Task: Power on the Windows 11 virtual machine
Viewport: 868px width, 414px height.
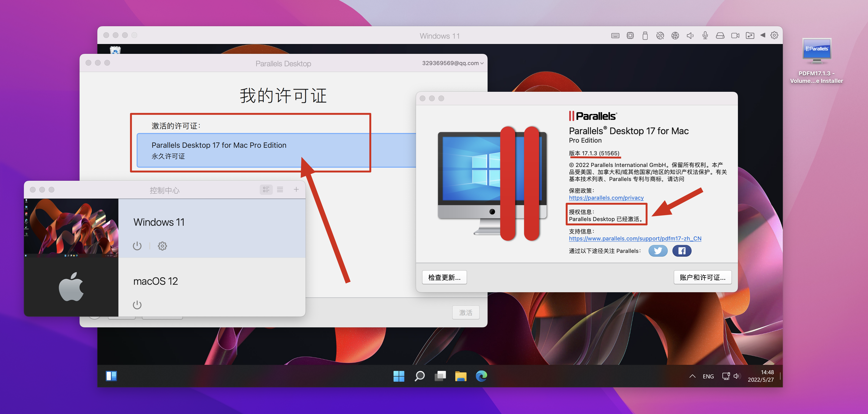Action: click(137, 246)
